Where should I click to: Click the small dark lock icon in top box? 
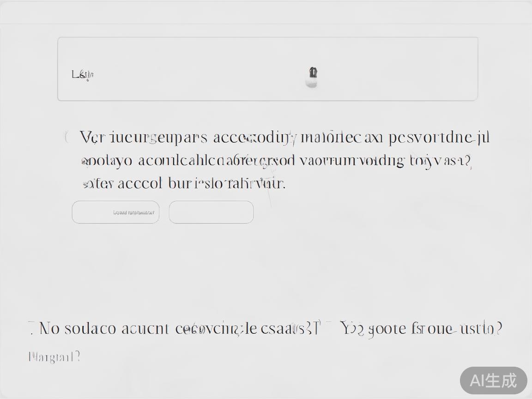coord(313,72)
